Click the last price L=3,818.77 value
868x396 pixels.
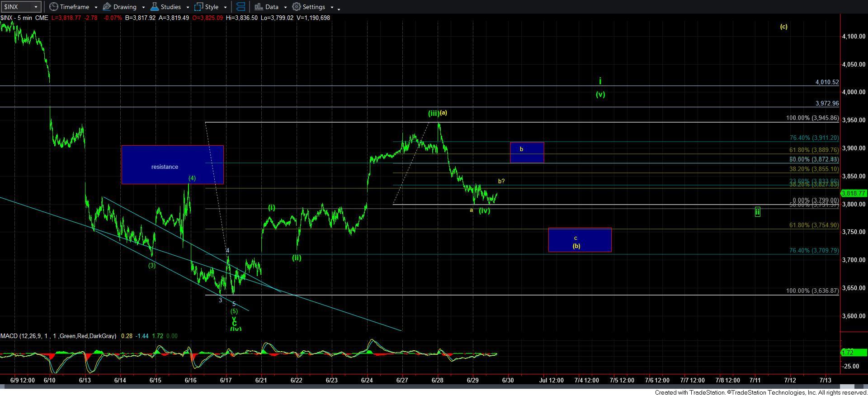click(67, 18)
